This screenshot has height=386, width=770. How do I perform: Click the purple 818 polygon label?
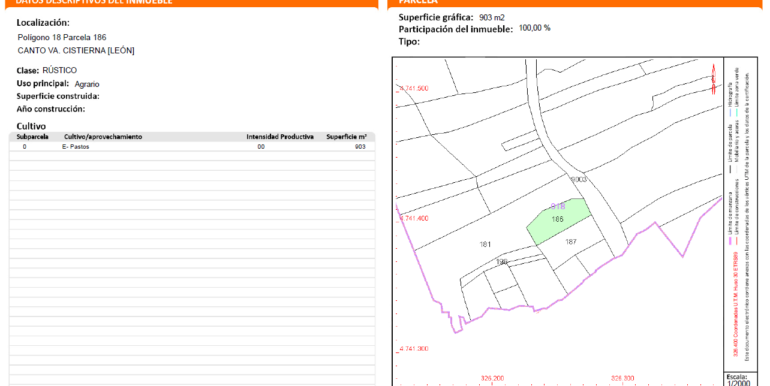point(558,206)
